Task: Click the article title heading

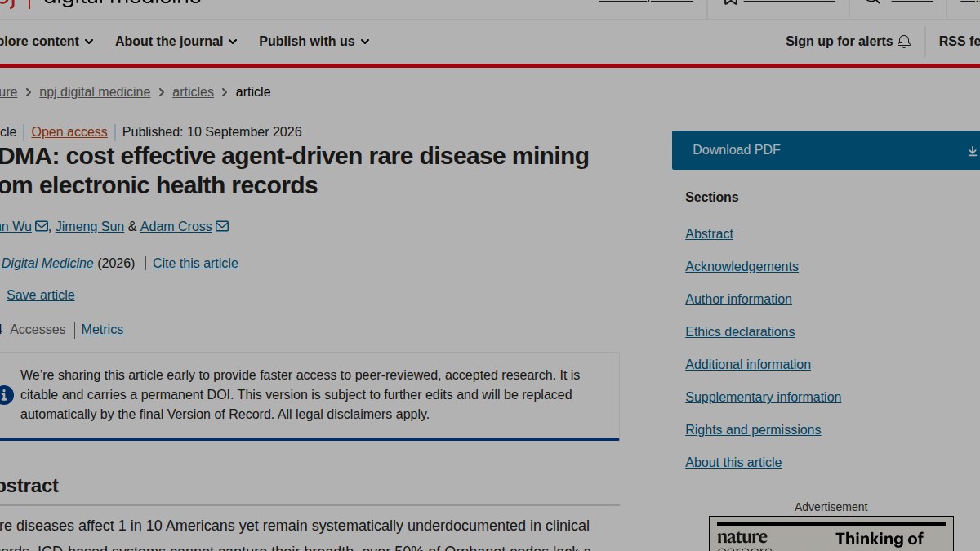Action: [294, 171]
